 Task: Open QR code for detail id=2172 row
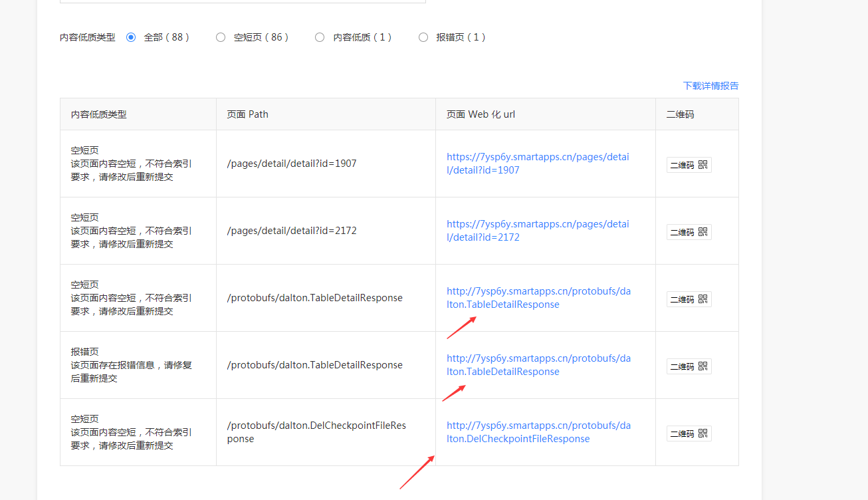pos(689,232)
